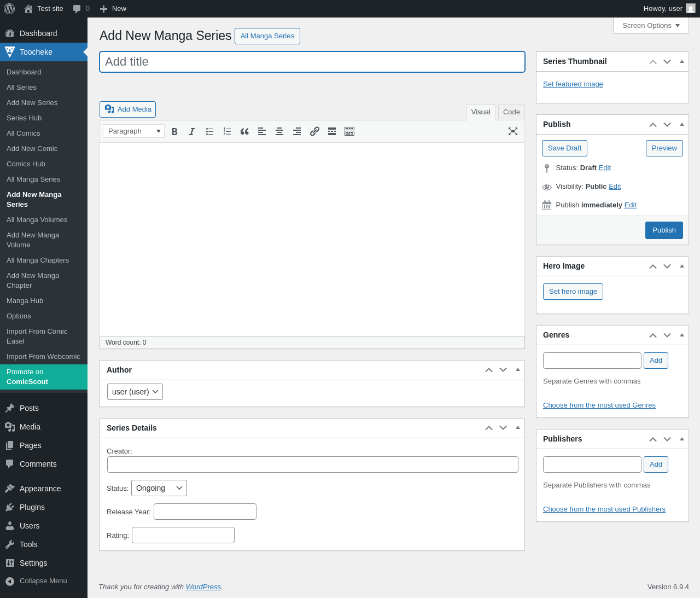Screen dimensions: 700x598
Task: Apply italic formatting in the editor
Action: (192, 131)
